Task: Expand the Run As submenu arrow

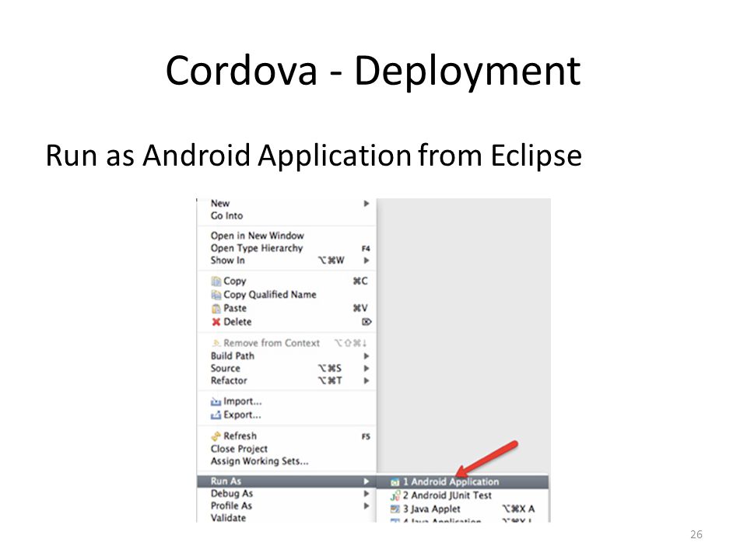Action: tap(366, 481)
